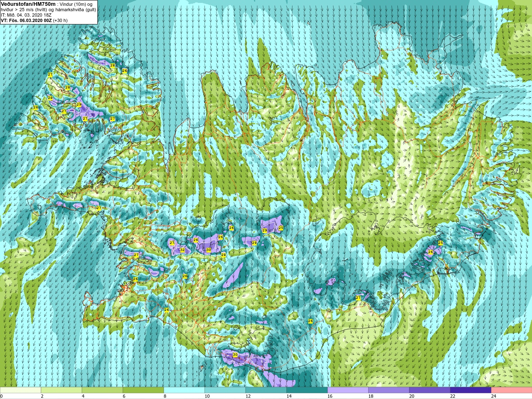Pick the light lavender 16–18 m/s legend swatch
The image size is (532, 399).
click(348, 390)
